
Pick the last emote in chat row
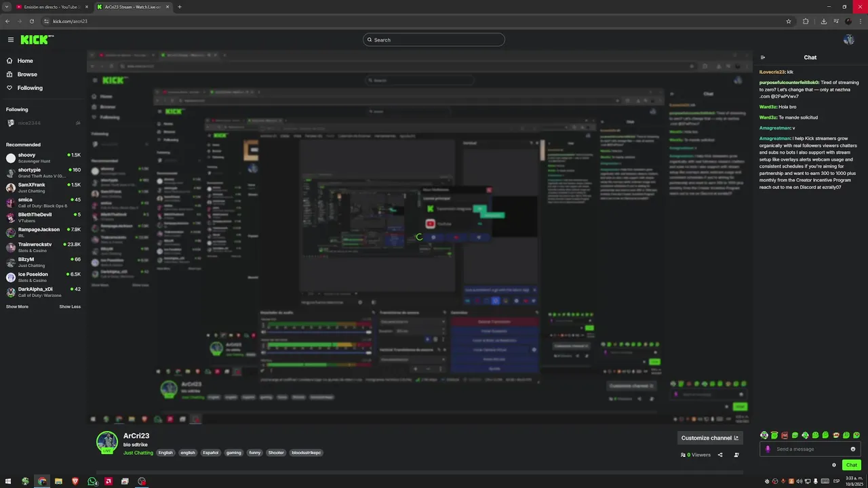click(x=856, y=435)
